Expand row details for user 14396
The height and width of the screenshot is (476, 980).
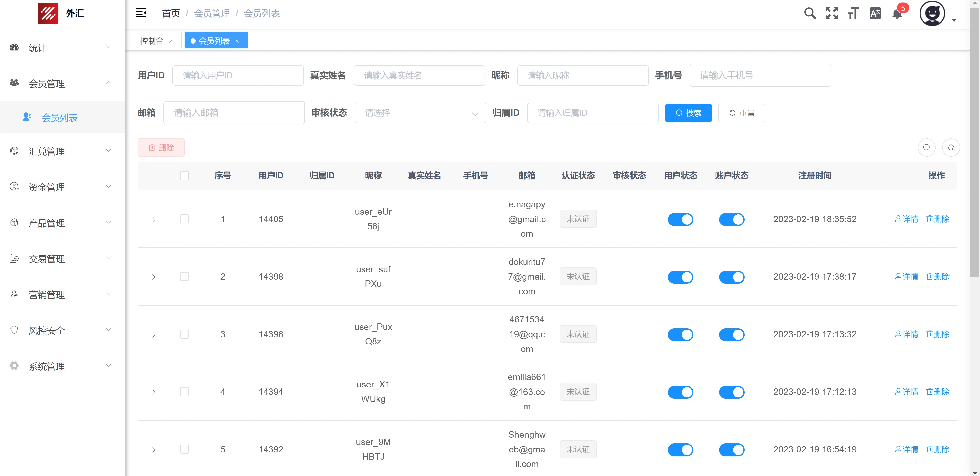[x=154, y=334]
